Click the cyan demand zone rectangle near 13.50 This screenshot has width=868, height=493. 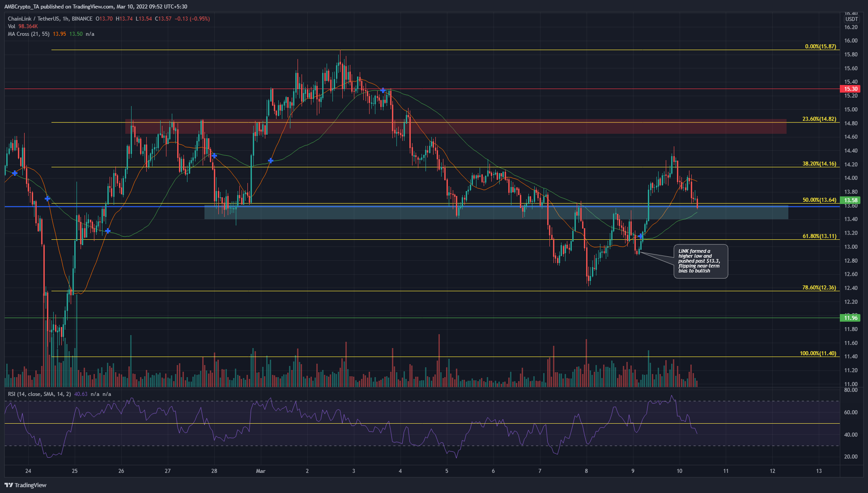click(496, 212)
